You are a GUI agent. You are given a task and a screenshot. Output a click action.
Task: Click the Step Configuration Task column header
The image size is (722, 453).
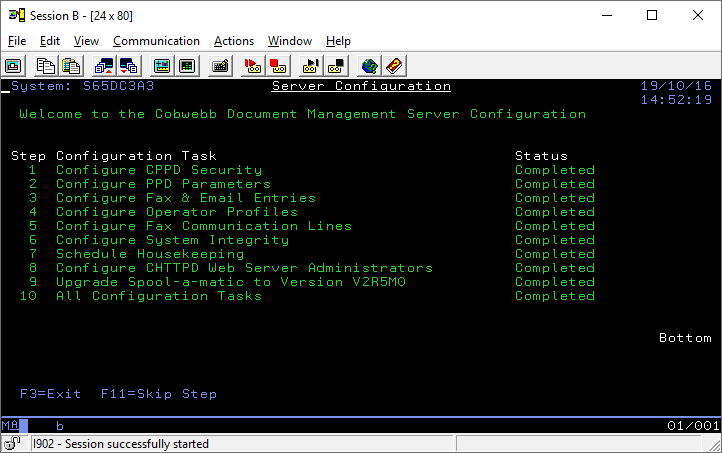click(x=114, y=156)
